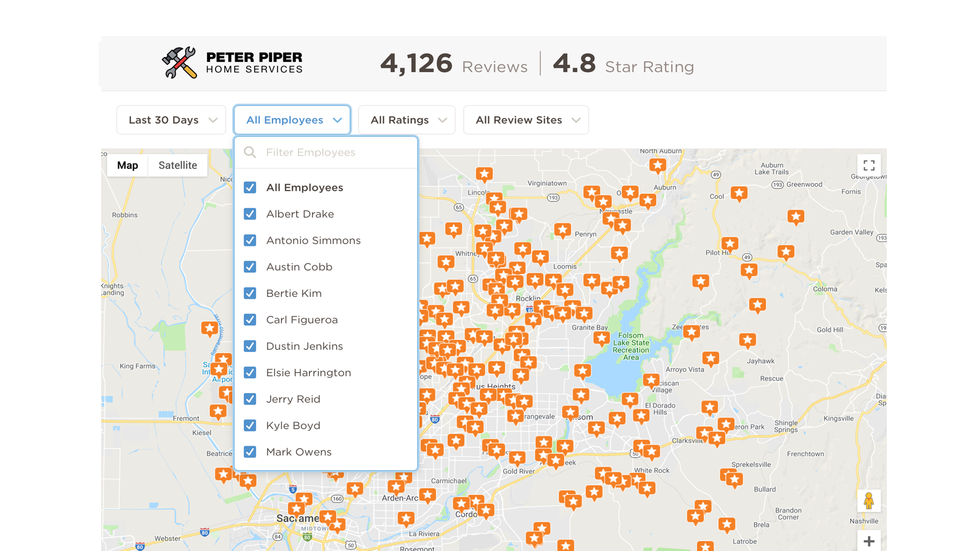Click the search magnifier icon in employee filter
Image resolution: width=980 pixels, height=551 pixels.
tap(250, 152)
